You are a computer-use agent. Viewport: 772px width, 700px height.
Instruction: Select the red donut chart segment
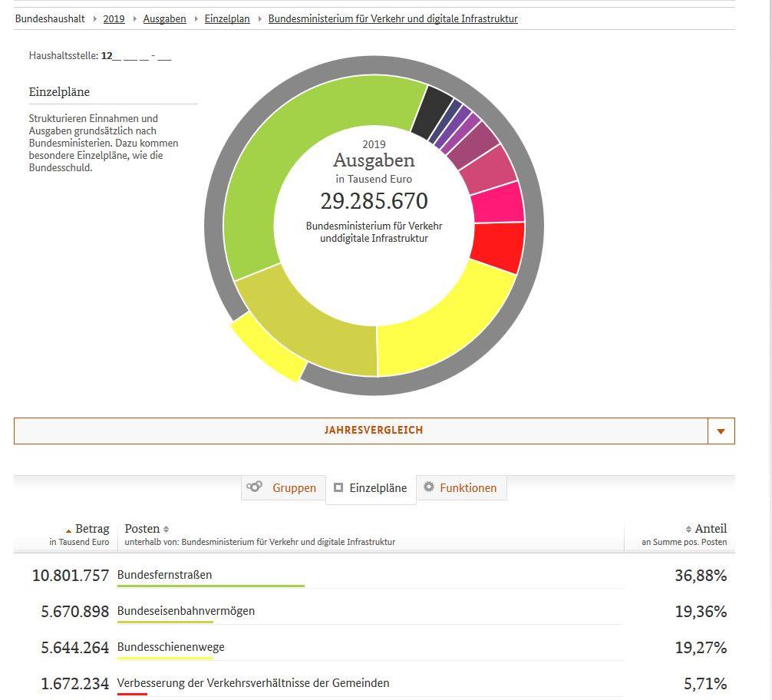click(499, 246)
